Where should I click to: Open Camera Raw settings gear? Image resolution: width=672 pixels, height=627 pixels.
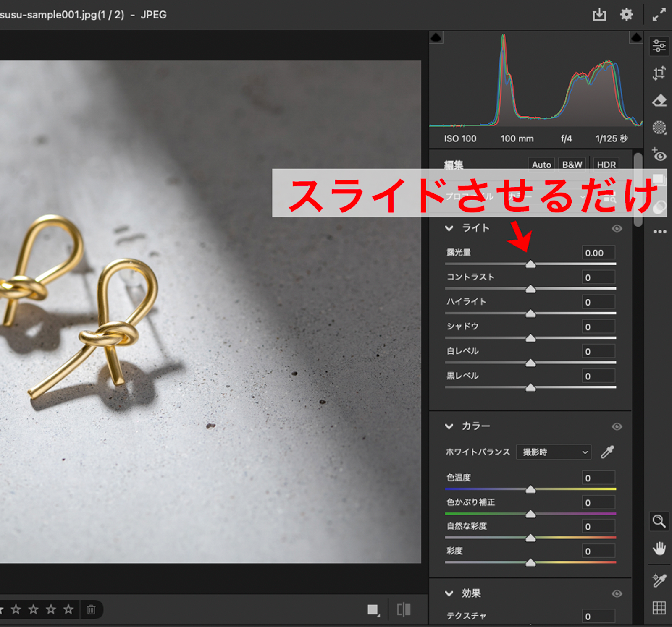[x=626, y=15]
